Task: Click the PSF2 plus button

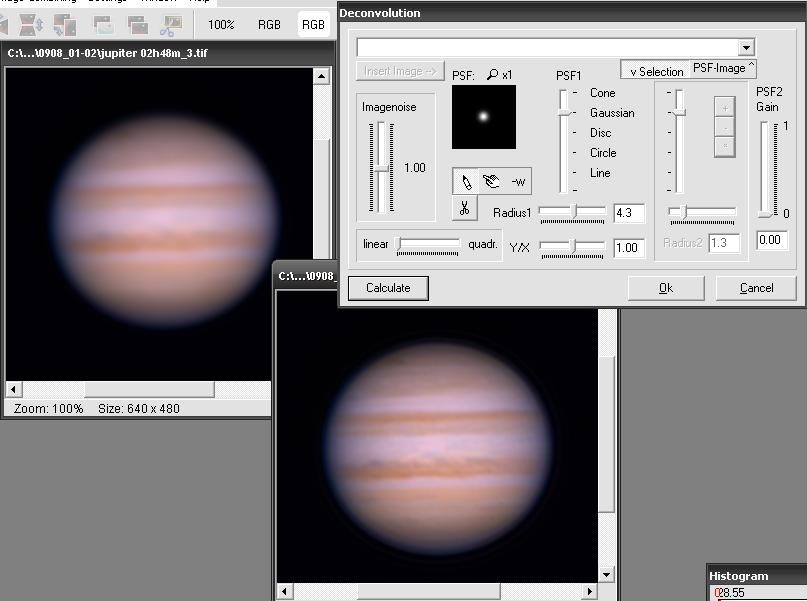Action: click(x=725, y=108)
